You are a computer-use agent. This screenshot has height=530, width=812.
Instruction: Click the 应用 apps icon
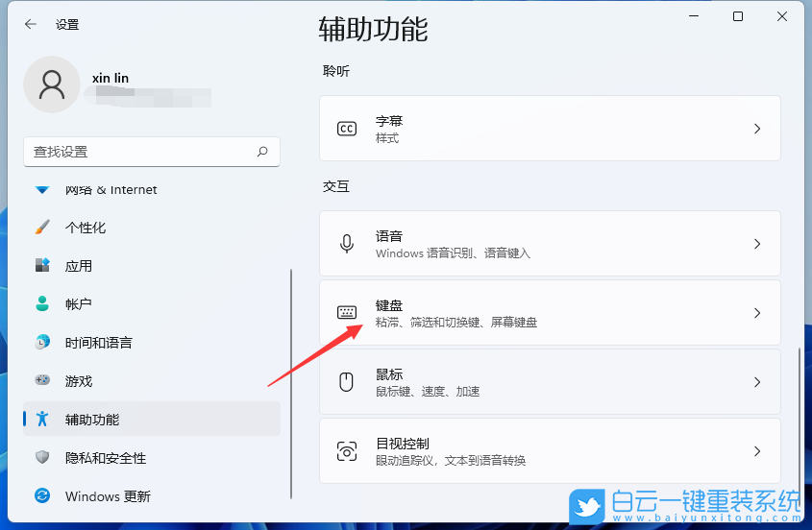[42, 265]
